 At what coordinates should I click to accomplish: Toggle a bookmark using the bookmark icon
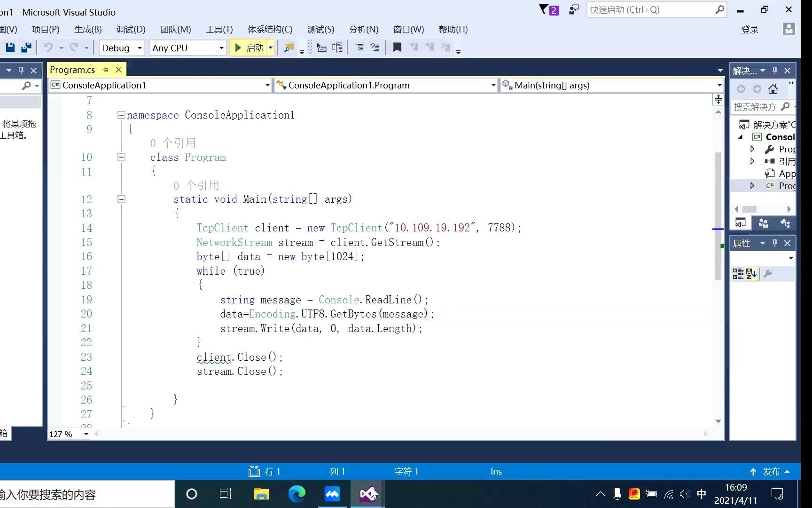[x=397, y=47]
